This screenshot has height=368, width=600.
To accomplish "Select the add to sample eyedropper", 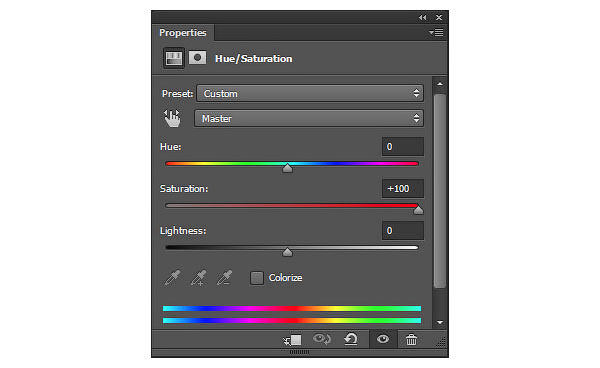I will coord(199,278).
